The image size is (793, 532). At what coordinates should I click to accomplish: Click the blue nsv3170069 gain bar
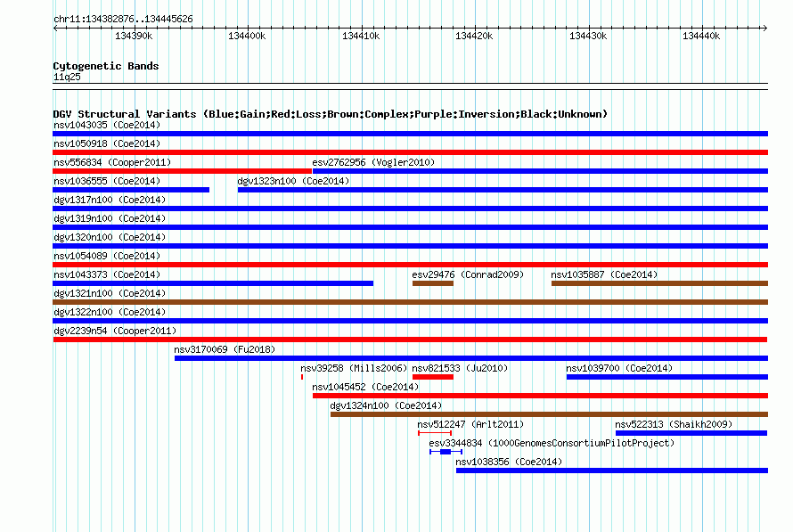pos(471,358)
